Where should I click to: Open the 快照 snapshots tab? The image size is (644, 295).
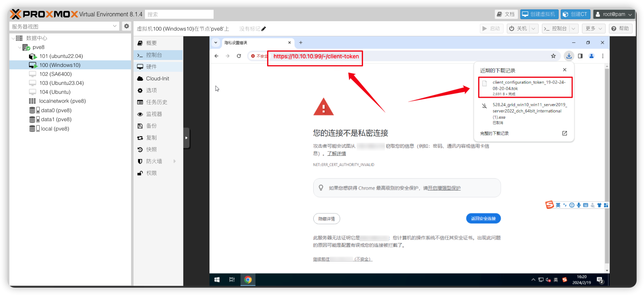[x=158, y=149]
